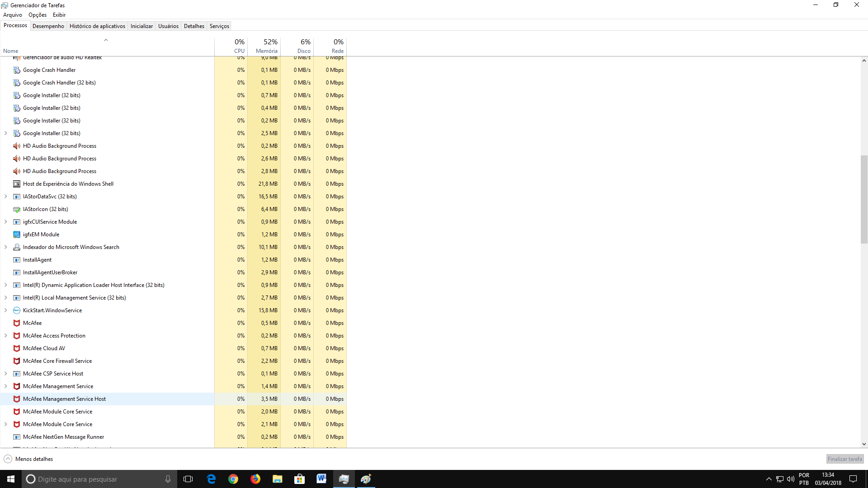The image size is (868, 488).
Task: Open the Histórico de aplicativos tab
Action: 97,26
